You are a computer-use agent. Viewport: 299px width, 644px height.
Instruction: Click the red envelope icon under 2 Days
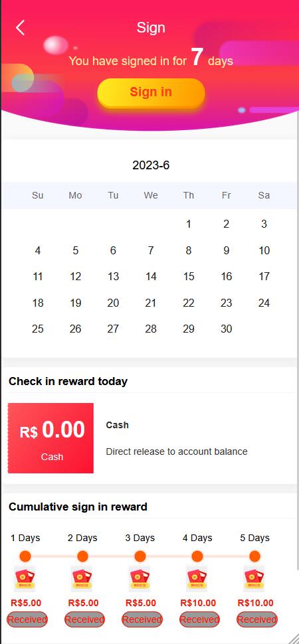[x=82, y=579]
